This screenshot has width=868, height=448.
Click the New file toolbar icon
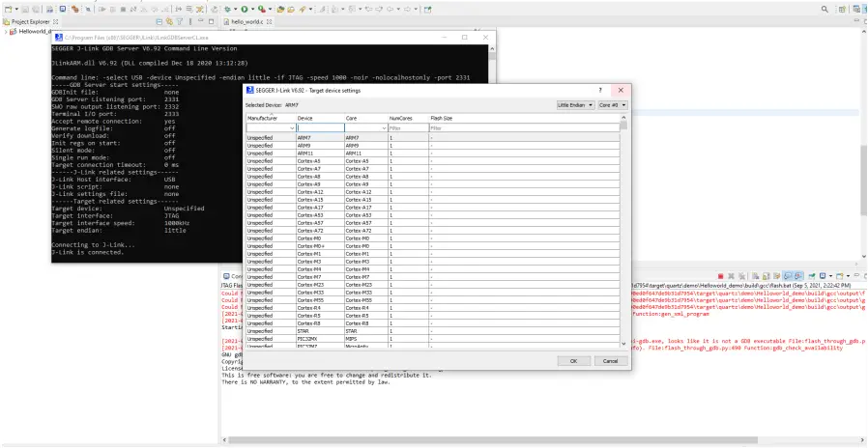pos(9,10)
